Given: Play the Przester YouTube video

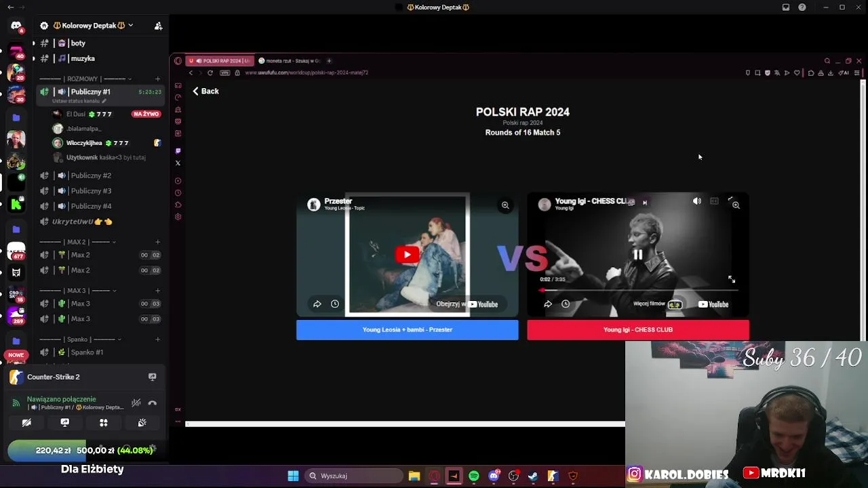Looking at the screenshot, I should 407,255.
